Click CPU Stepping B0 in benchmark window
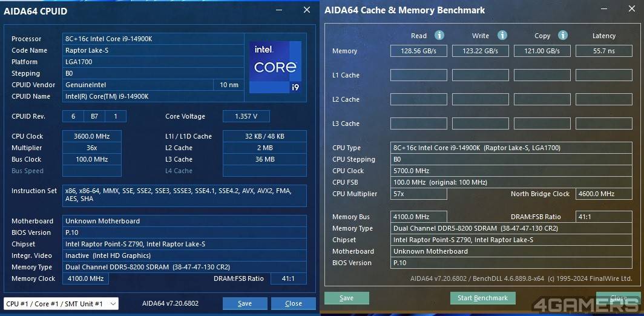Image resolution: width=644 pixels, height=316 pixels. (511, 159)
